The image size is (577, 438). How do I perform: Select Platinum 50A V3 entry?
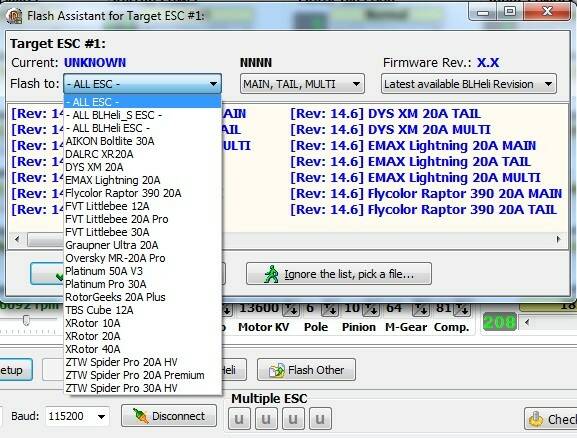click(x=142, y=271)
